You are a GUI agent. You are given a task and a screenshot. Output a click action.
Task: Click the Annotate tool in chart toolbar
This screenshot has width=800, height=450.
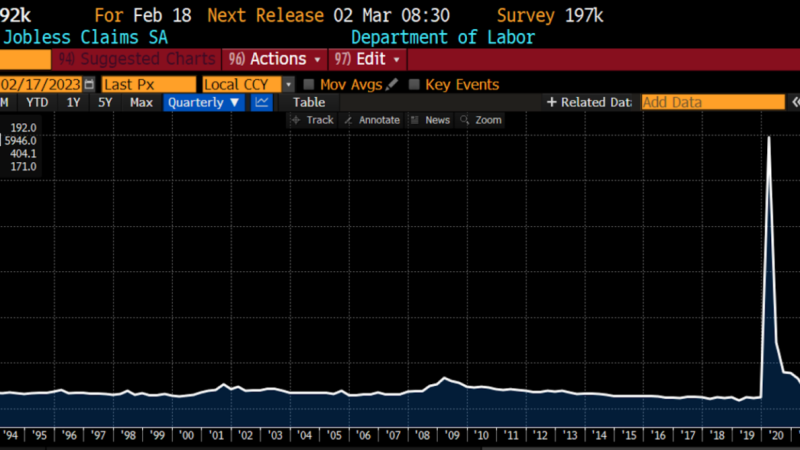point(371,120)
